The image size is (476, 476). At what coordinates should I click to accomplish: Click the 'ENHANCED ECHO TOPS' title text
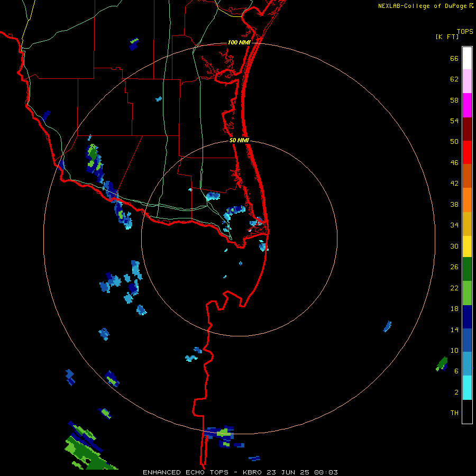186,472
